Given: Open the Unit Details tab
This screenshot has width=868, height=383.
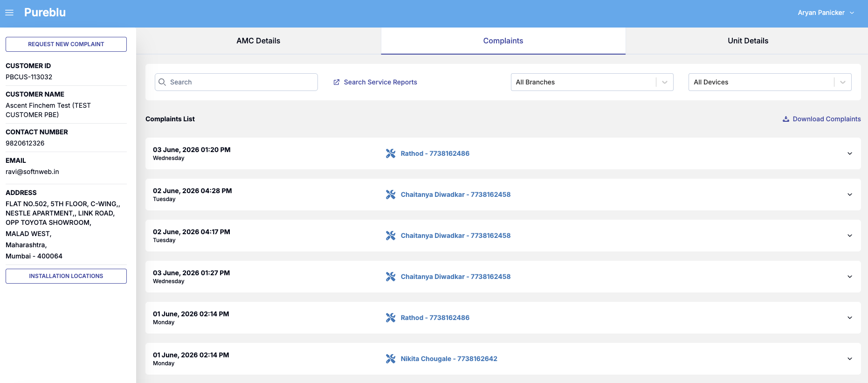Looking at the screenshot, I should coord(748,41).
